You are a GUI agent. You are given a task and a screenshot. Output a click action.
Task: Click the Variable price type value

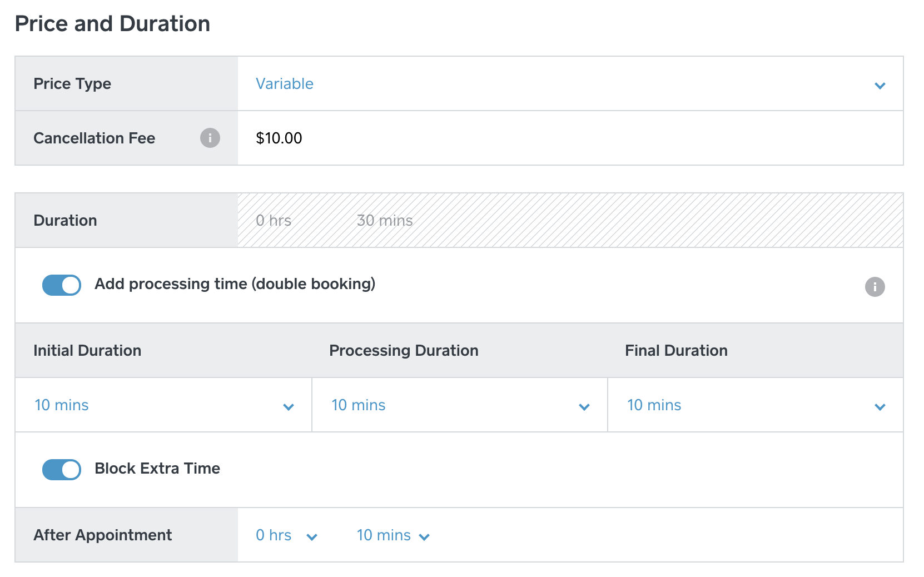[x=285, y=84]
